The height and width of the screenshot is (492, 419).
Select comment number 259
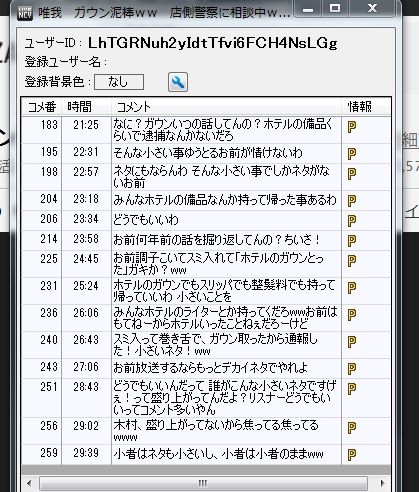point(49,453)
